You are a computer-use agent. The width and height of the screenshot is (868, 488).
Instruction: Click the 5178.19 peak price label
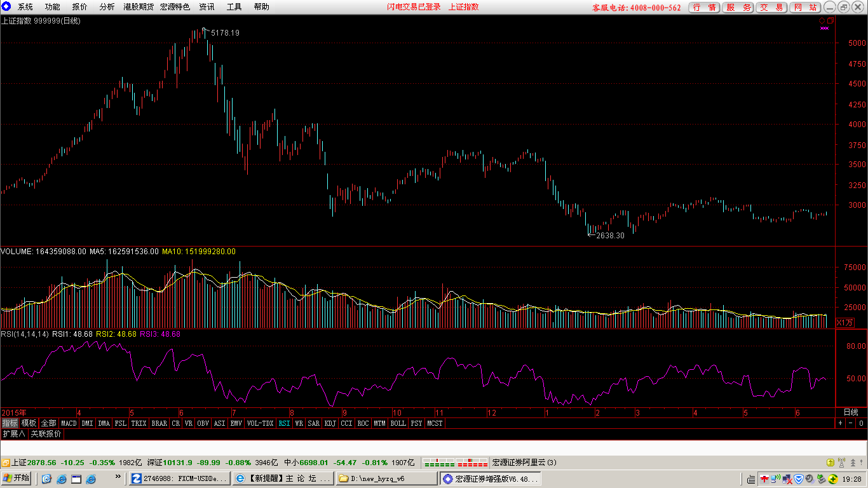[x=225, y=32]
